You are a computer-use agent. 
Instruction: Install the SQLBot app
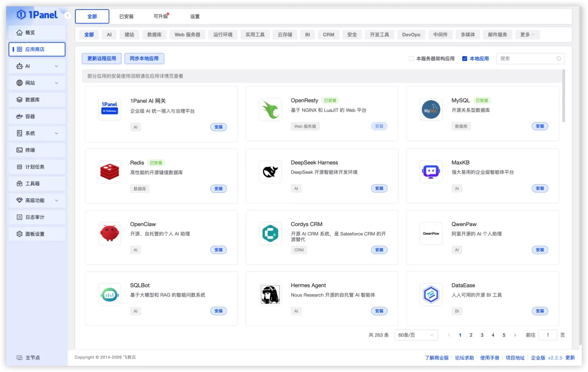click(218, 311)
